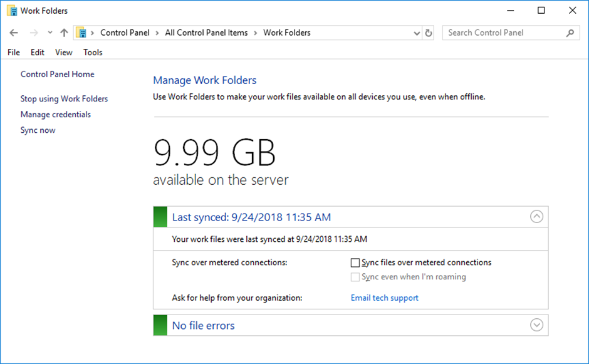Open the recent locations dropdown arrow

(50, 33)
